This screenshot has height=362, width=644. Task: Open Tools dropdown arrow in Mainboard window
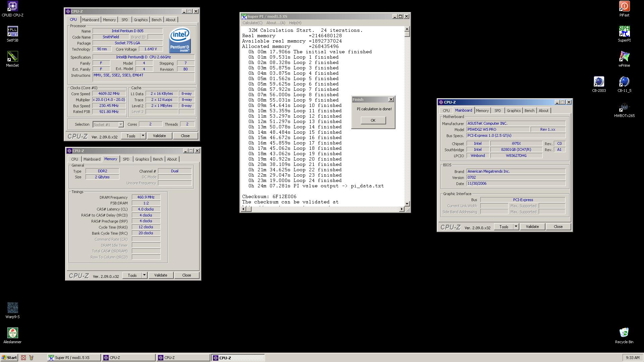(x=516, y=227)
